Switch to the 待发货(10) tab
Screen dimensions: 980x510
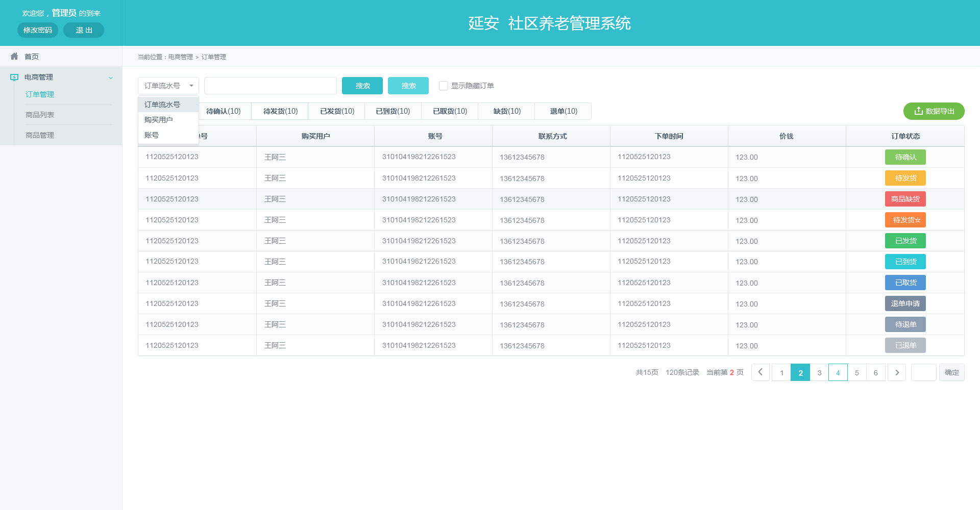(280, 111)
